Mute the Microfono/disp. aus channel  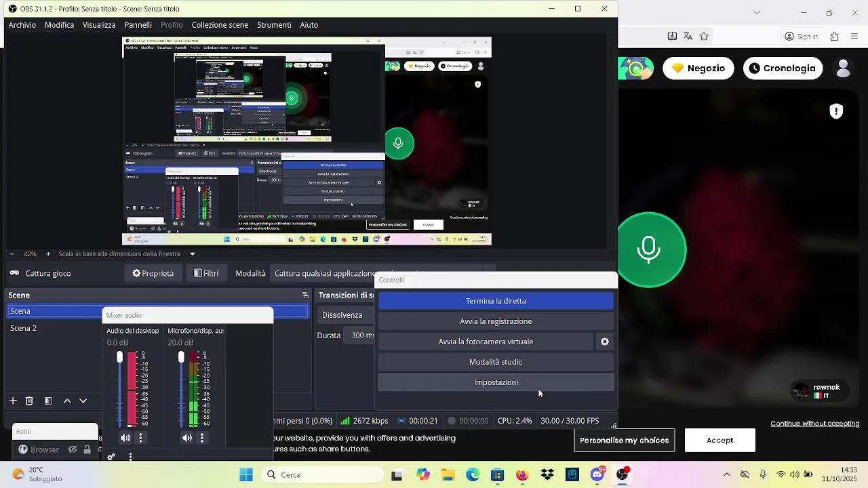(x=186, y=438)
